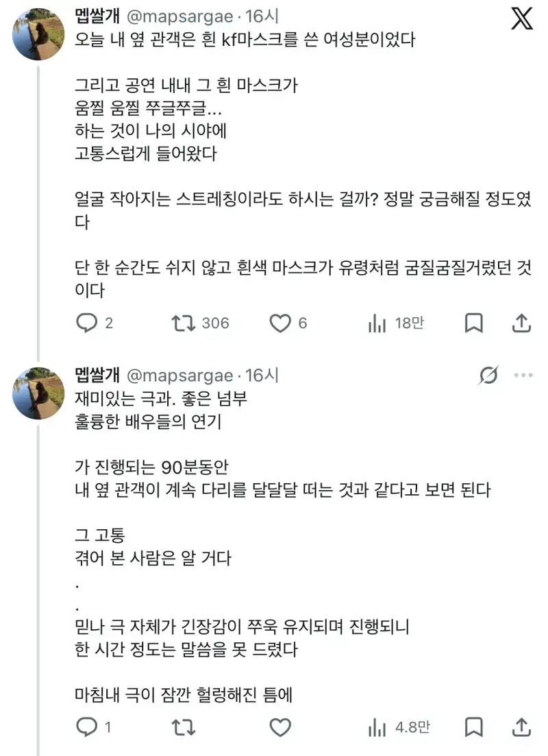
Task: Open profile picture on second tweet
Action: (38, 393)
